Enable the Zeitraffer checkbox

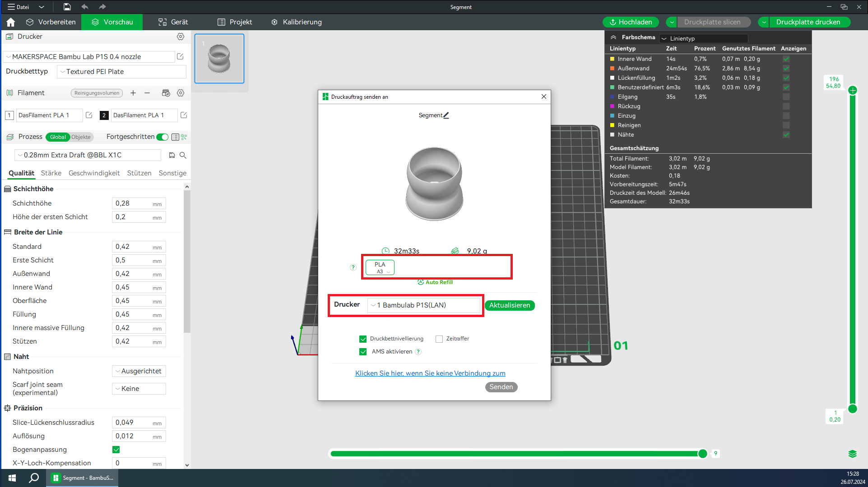point(439,339)
